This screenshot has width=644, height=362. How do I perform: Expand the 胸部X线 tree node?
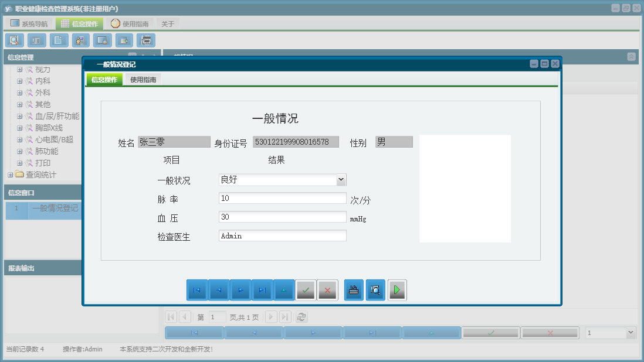[x=19, y=128]
